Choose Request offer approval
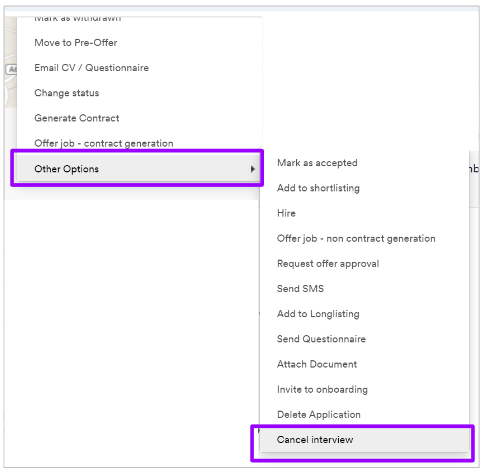The image size is (483, 472). pos(328,264)
